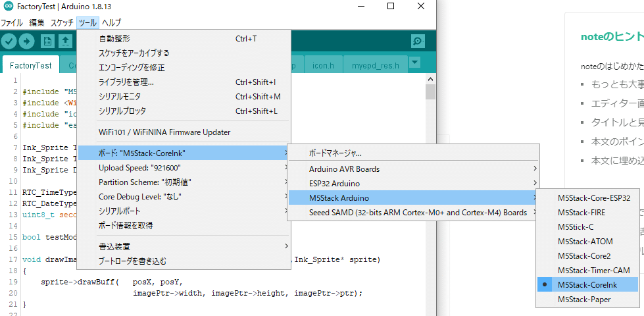Click the New sketch toolbar icon

pyautogui.click(x=47, y=41)
